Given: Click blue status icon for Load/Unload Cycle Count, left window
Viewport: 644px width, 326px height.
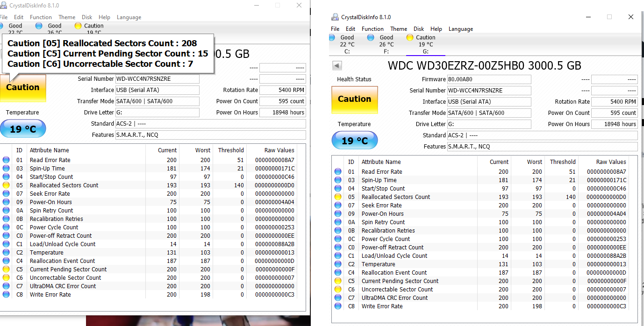Looking at the screenshot, I should (6, 244).
